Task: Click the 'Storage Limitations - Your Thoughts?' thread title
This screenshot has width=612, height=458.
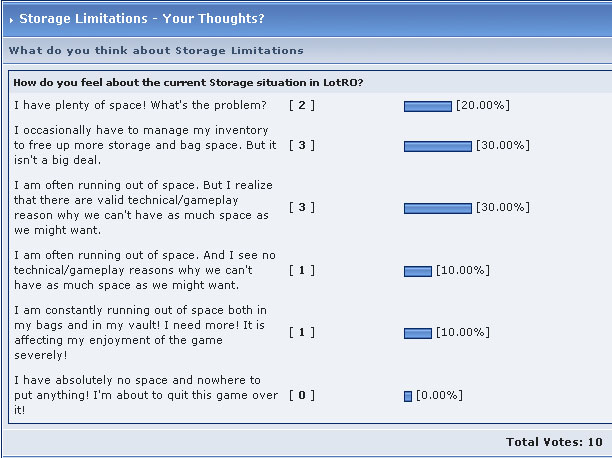Action: pos(142,18)
